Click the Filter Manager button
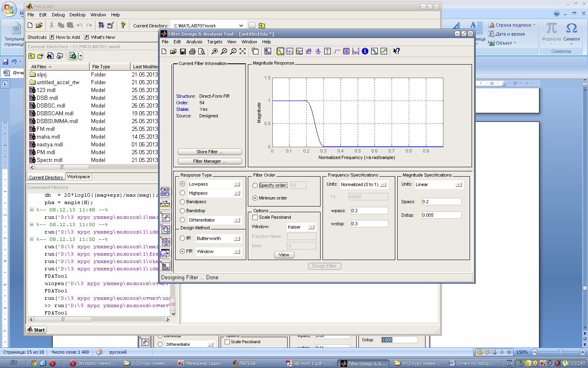Viewport: 588px width, 368px height. 210,161
